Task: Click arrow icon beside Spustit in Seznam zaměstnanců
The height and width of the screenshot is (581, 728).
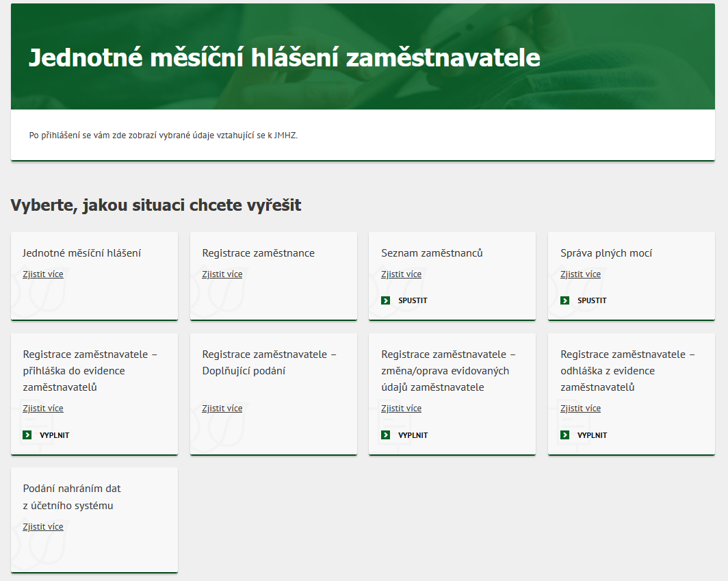Action: point(386,300)
